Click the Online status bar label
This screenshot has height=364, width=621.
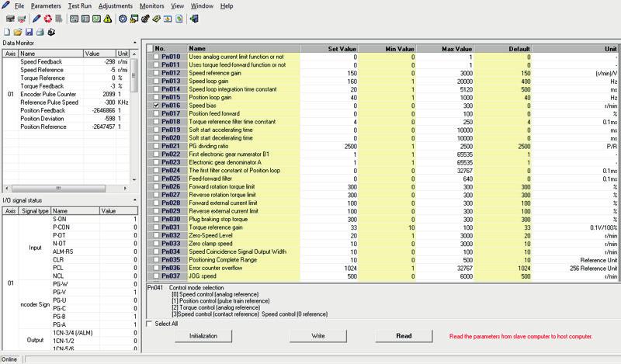tap(9, 359)
